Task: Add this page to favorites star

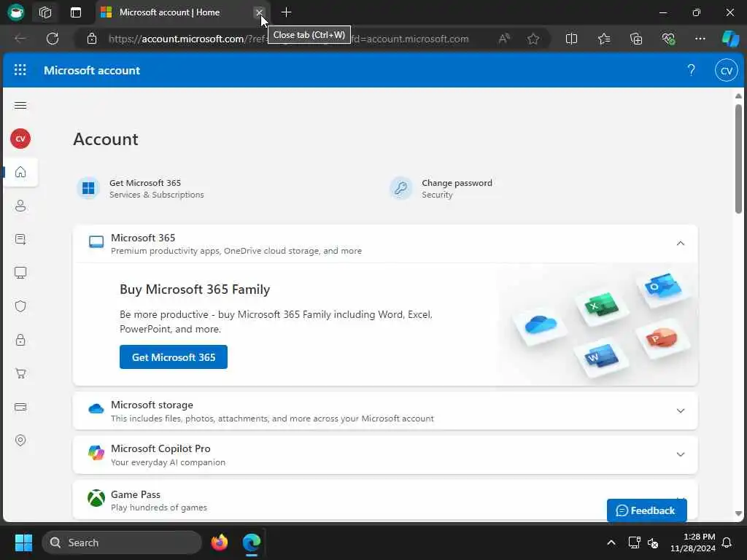Action: [x=533, y=39]
